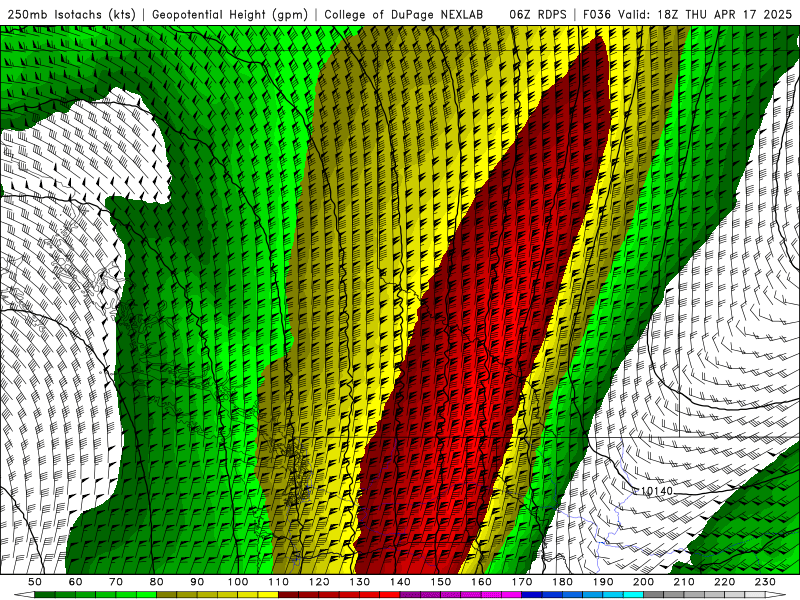Click the 100 value on the legend scale
This screenshot has height=600, width=800.
tap(238, 582)
